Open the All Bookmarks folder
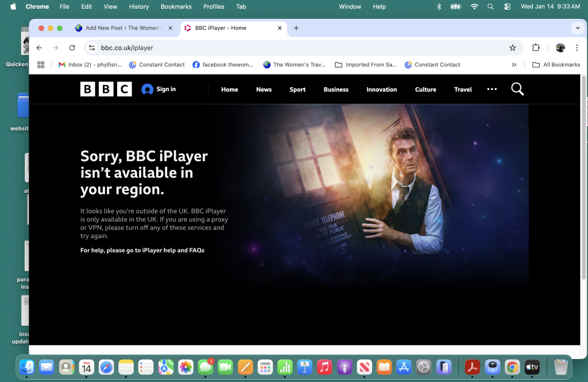This screenshot has height=382, width=588. pyautogui.click(x=556, y=65)
